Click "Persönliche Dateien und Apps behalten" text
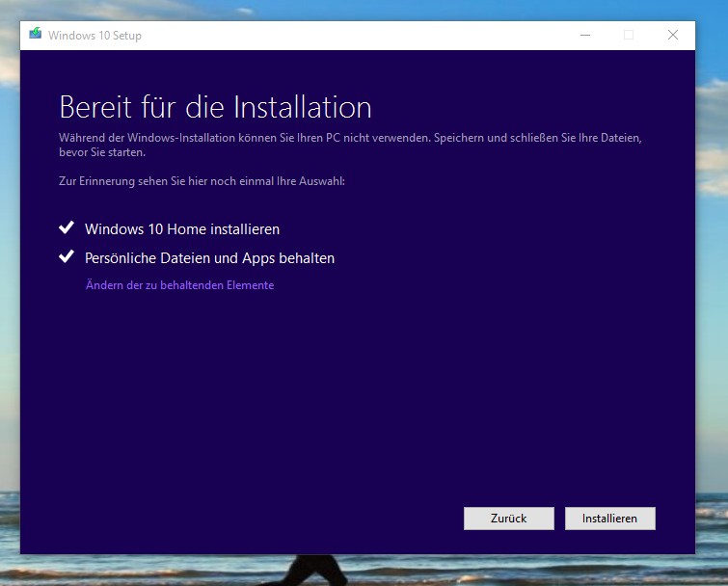The width and height of the screenshot is (728, 586). click(209, 258)
